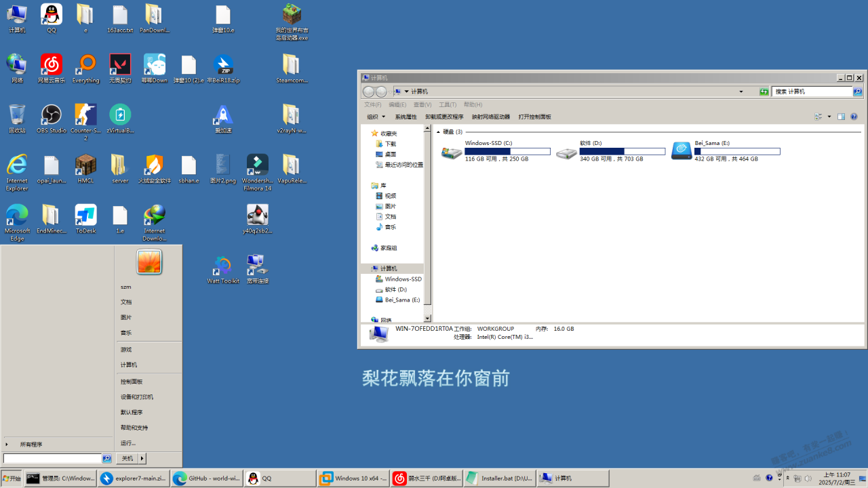Screen dimensions: 868x488
Task: Open the ToDesk desktop shortcut
Action: click(x=85, y=219)
